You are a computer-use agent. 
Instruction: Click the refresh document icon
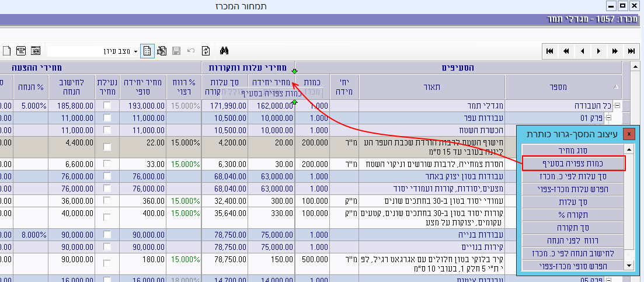click(206, 51)
